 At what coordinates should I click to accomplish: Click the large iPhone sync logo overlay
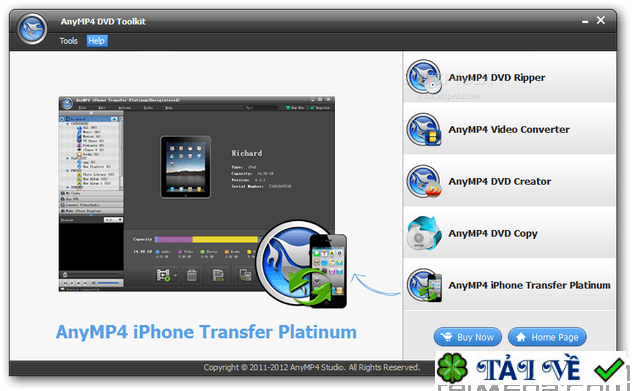(301, 264)
